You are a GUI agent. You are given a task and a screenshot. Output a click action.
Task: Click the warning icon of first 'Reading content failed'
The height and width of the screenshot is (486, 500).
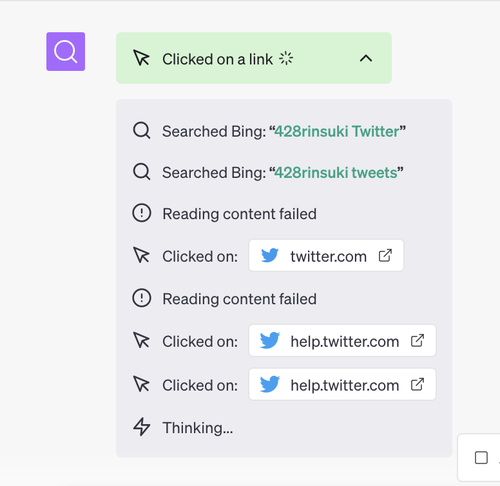[142, 213]
